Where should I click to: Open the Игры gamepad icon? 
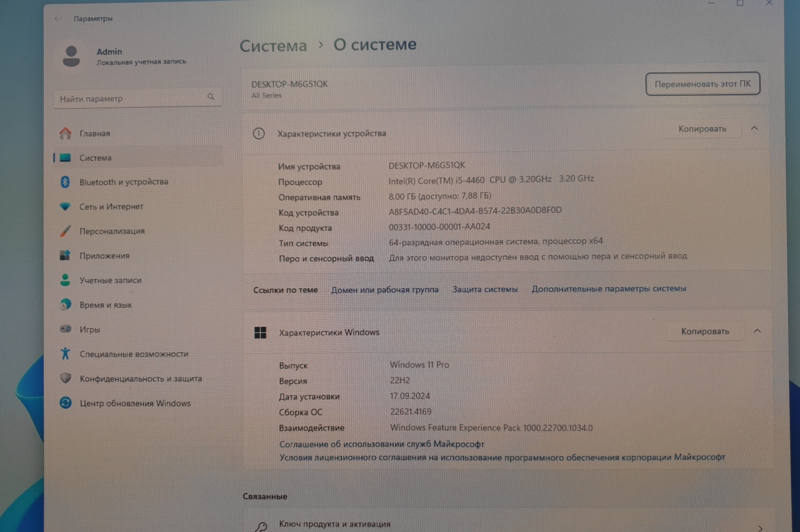click(x=65, y=329)
